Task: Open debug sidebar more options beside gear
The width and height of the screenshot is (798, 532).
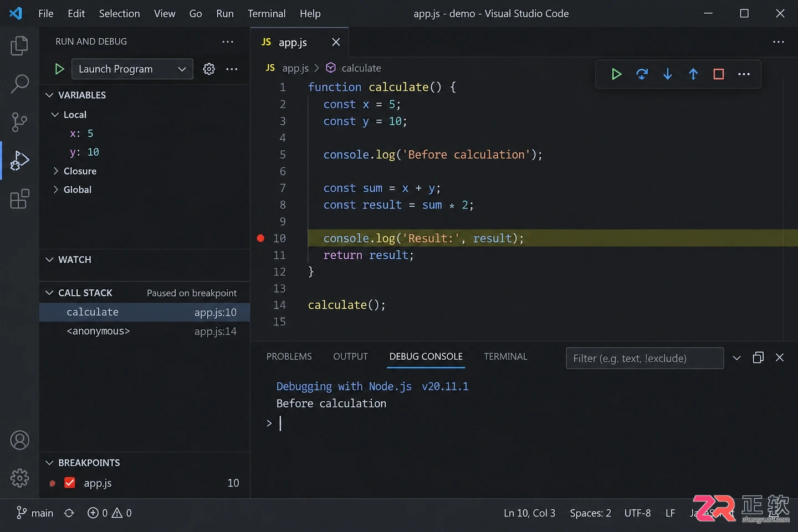Action: click(232, 69)
